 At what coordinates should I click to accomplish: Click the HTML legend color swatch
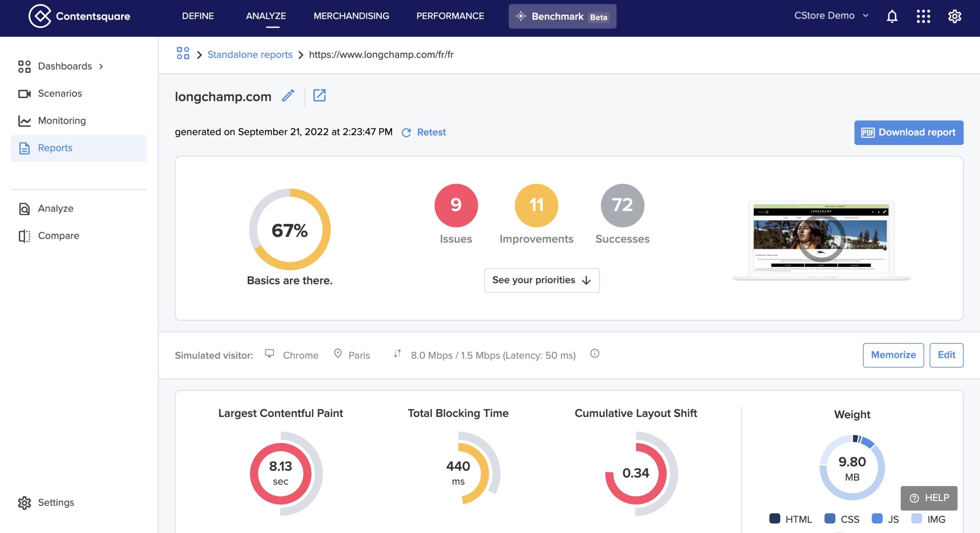click(775, 518)
